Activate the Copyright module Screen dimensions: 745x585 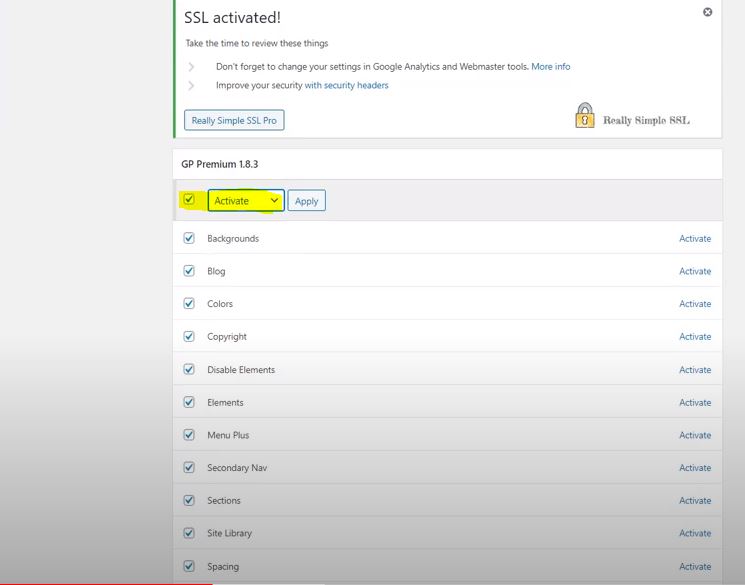(x=695, y=336)
